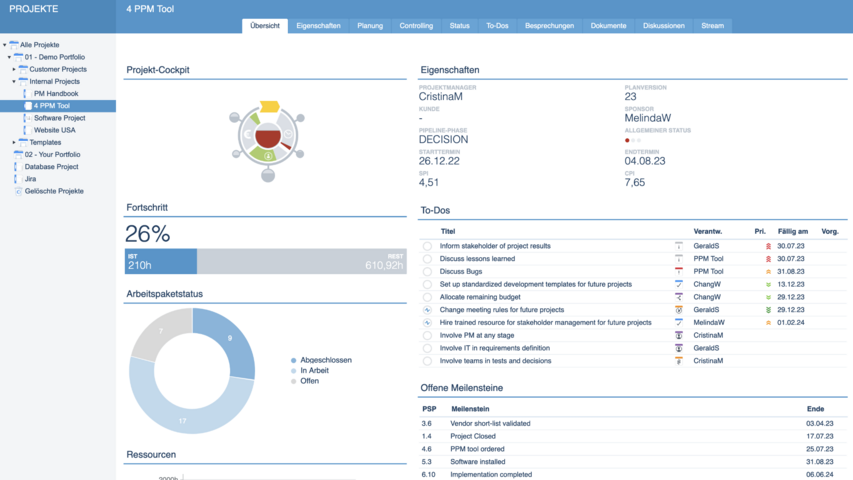Click priority icon of Allocate remaining budget
This screenshot has height=480, width=853.
(769, 297)
